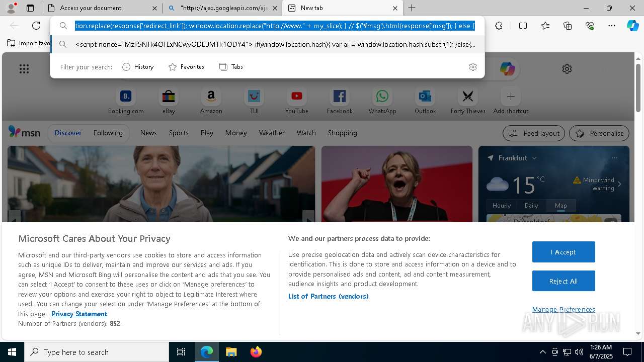Open Browser essentials heart icon

pyautogui.click(x=590, y=26)
